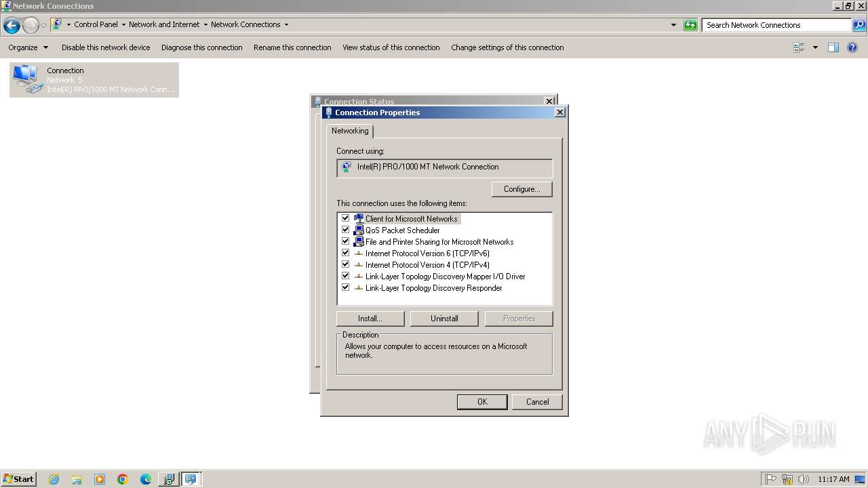Expand the arrow before Control Panel breadcrumb

pyautogui.click(x=68, y=24)
